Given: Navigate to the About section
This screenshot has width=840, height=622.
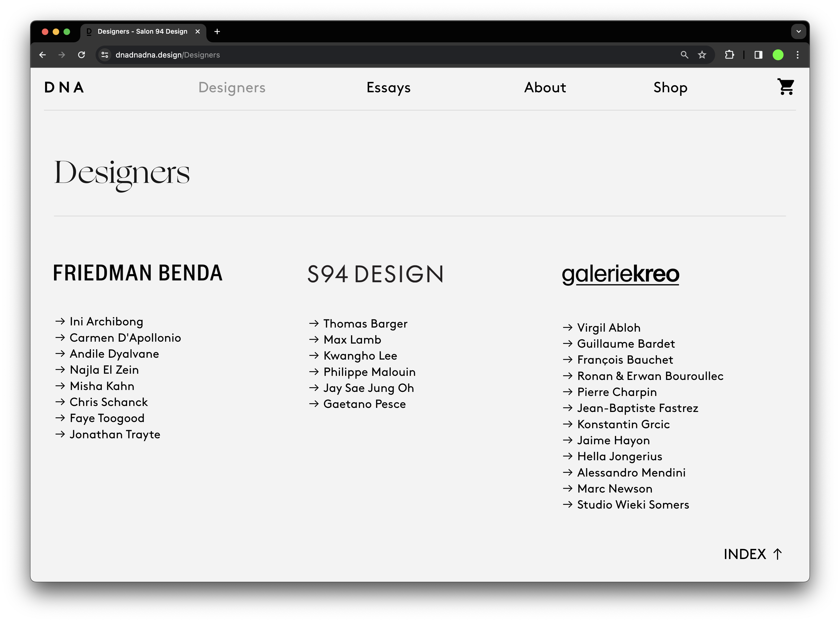Looking at the screenshot, I should coord(545,87).
